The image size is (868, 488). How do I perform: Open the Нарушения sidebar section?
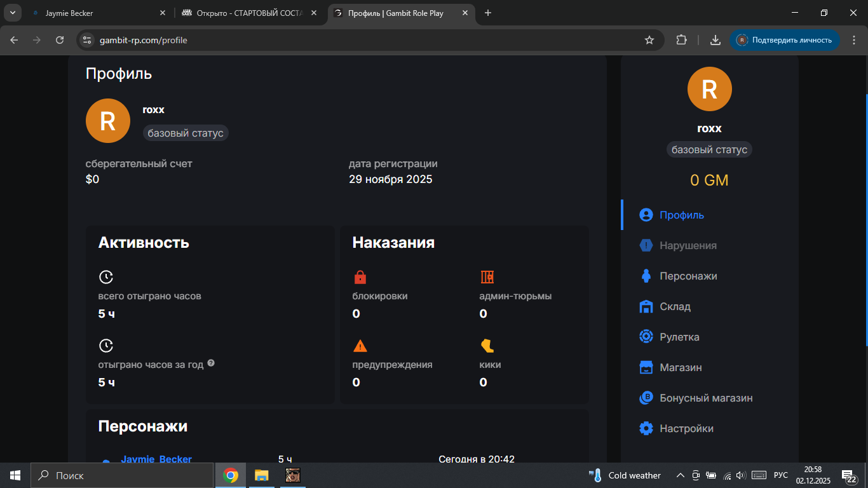coord(688,245)
